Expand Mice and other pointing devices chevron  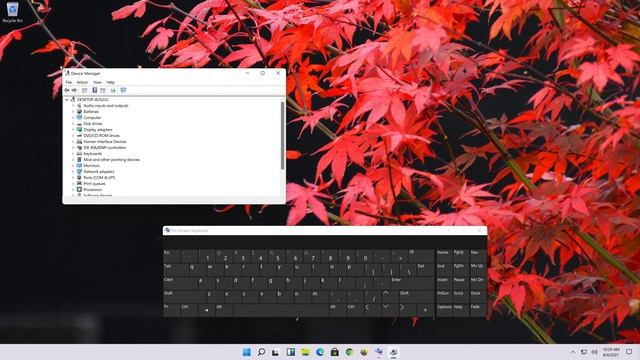coord(73,160)
